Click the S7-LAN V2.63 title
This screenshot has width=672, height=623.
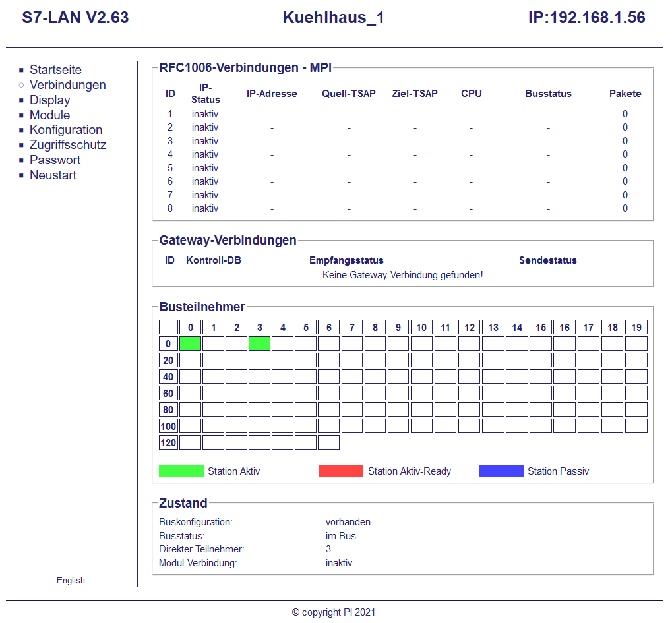pyautogui.click(x=75, y=18)
